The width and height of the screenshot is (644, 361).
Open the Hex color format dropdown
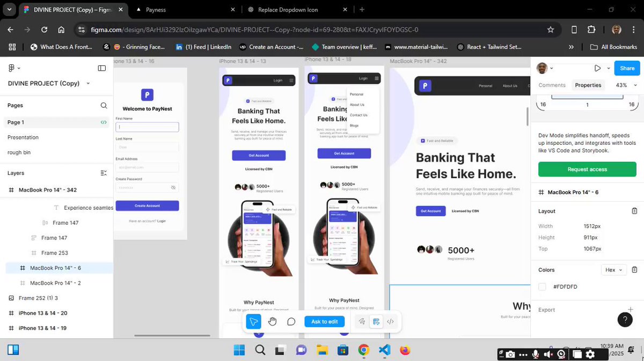click(x=614, y=270)
